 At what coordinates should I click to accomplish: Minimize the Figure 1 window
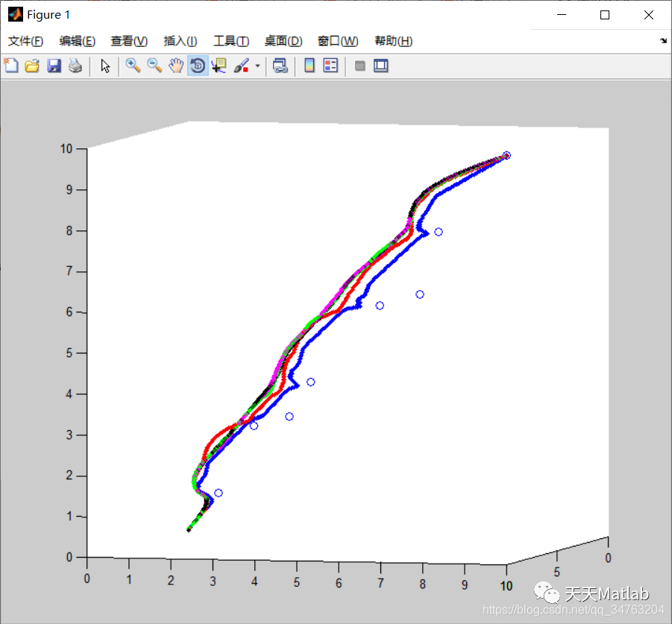click(562, 15)
